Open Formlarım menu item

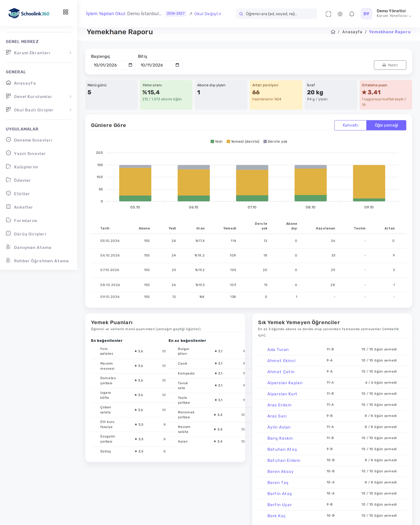tap(25, 221)
